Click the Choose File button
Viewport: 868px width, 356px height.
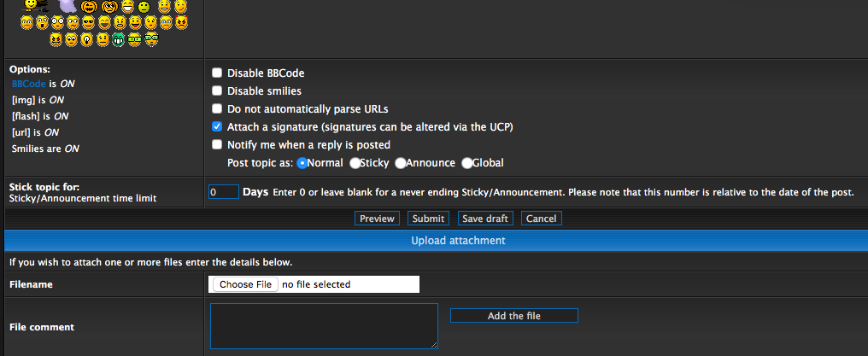click(x=245, y=284)
